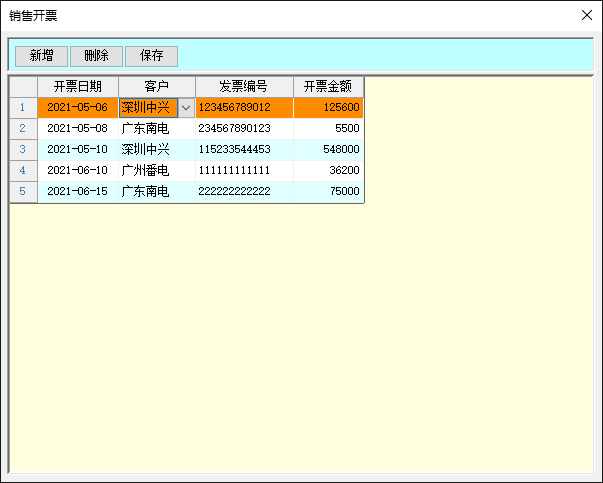Viewport: 603px width, 483px height.
Task: Open the 客户 dropdown arrow in row 1
Action: [x=186, y=108]
